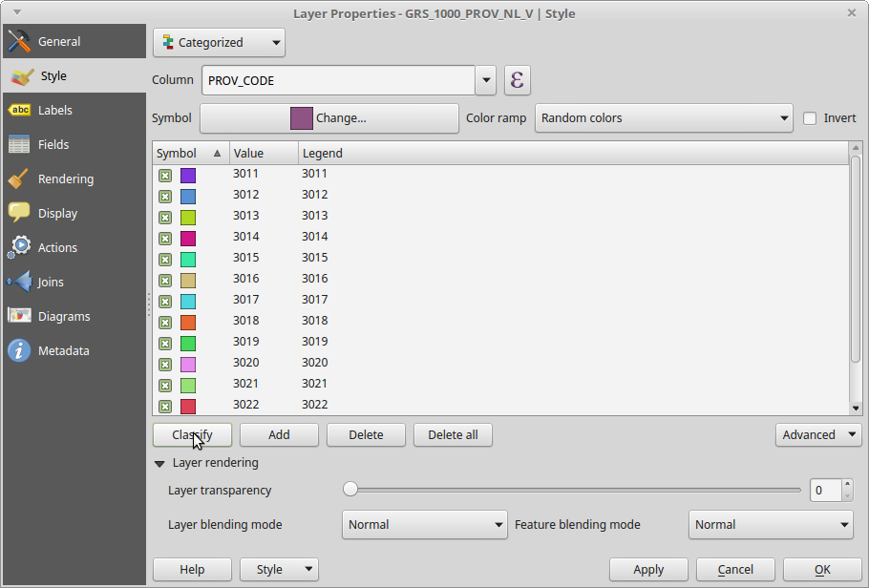
Task: Open the Joins arrow icon
Action: pos(19,283)
